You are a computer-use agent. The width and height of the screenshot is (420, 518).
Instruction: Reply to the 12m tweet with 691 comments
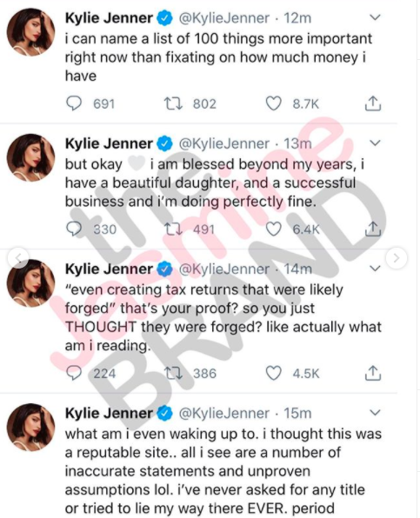[x=74, y=103]
